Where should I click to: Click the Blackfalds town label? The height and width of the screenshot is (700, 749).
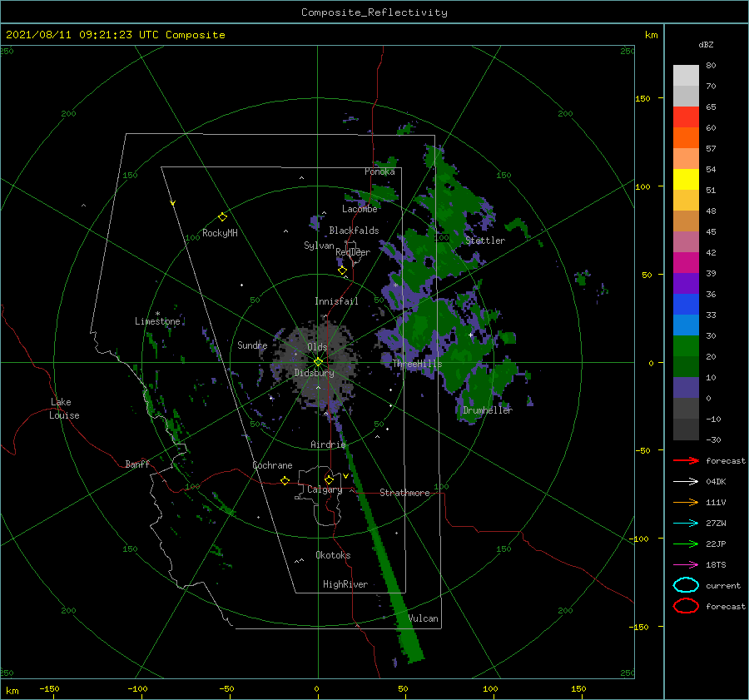[354, 231]
